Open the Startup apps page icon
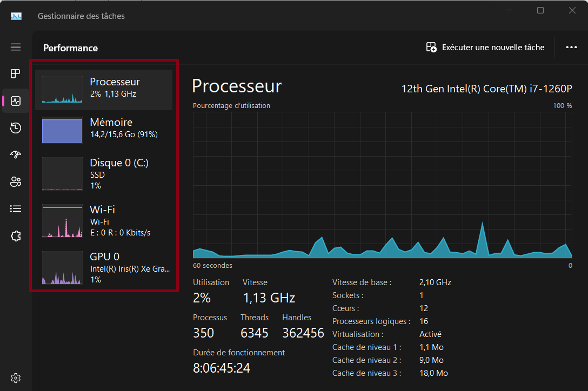 (15, 154)
